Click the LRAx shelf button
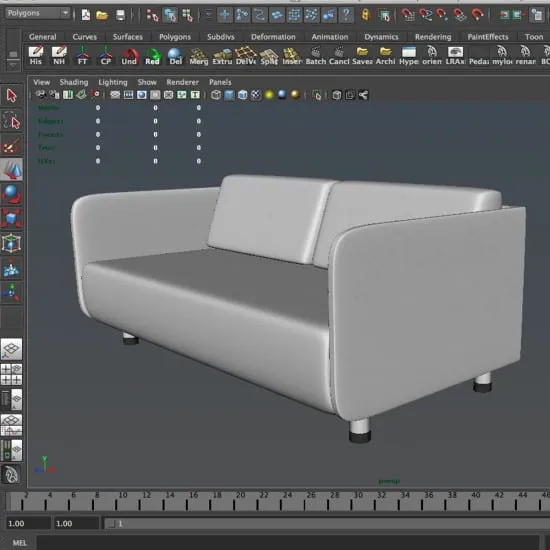 coord(455,55)
